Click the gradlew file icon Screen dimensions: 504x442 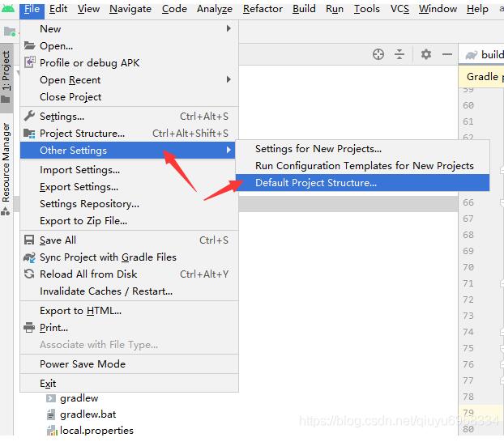coord(51,398)
